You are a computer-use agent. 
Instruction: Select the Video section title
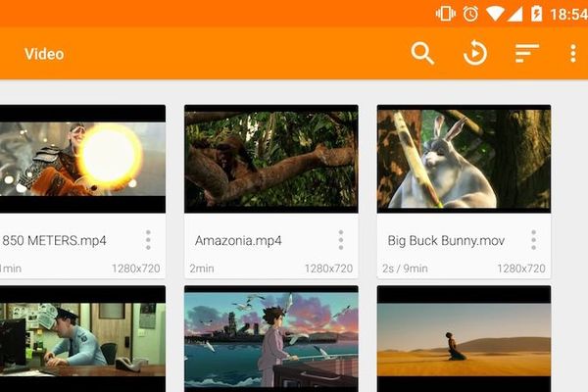44,54
